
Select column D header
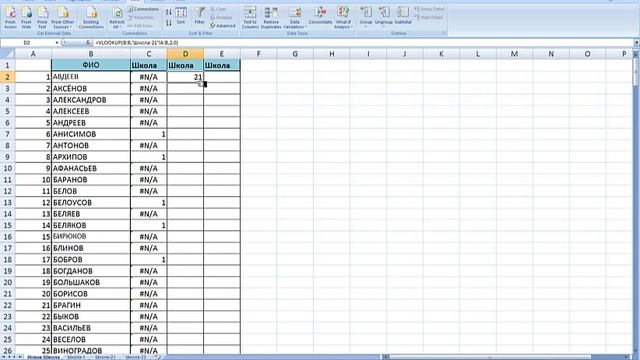click(x=185, y=53)
